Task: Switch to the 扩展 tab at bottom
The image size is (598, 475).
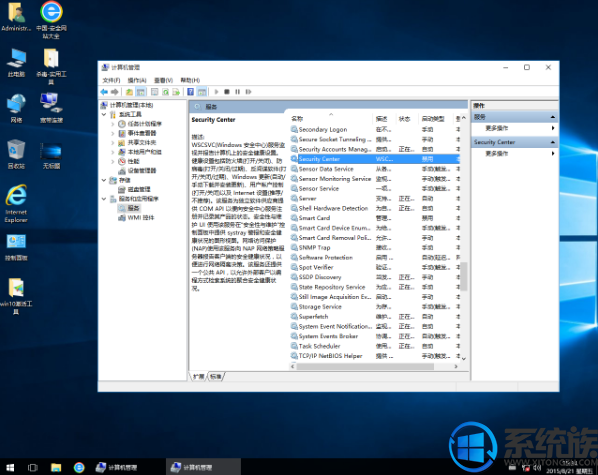Action: click(199, 377)
